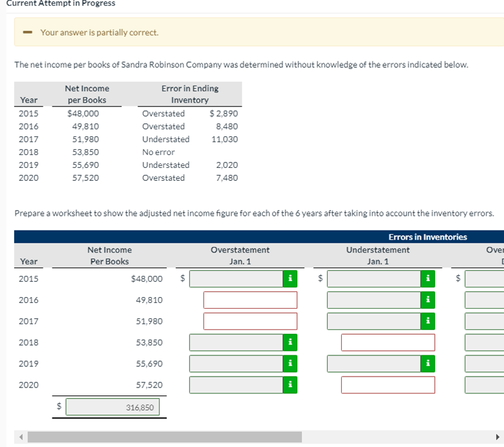Click info icon for 2019 Overstatement Jan. 1

click(290, 364)
